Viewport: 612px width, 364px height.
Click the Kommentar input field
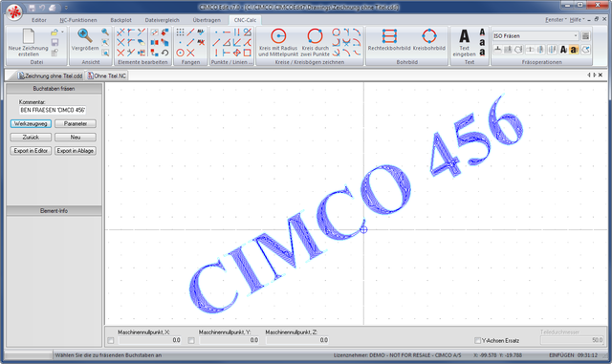click(x=53, y=110)
